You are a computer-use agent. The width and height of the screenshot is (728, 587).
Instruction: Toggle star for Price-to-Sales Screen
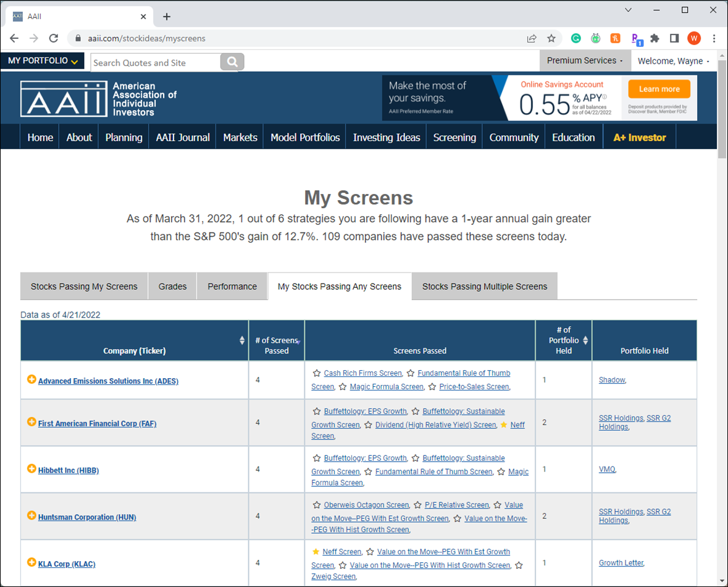pyautogui.click(x=432, y=387)
